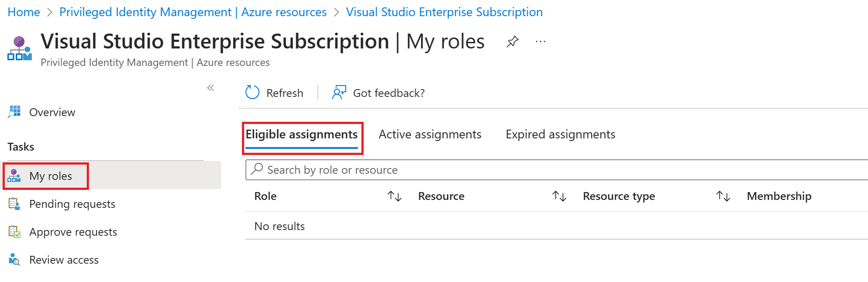
Task: Sort by Resource column arrows
Action: coord(559,196)
